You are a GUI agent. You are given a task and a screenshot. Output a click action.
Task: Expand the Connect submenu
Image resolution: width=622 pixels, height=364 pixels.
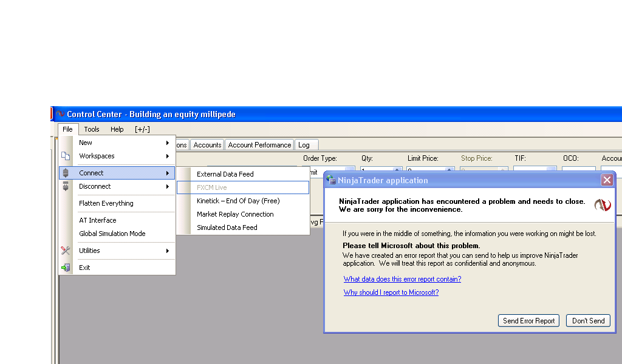[117, 173]
